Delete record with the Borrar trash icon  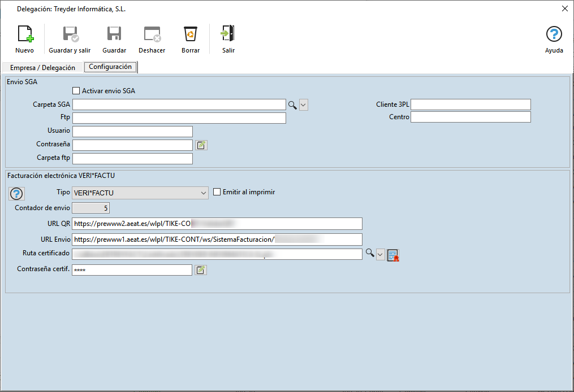coord(191,34)
